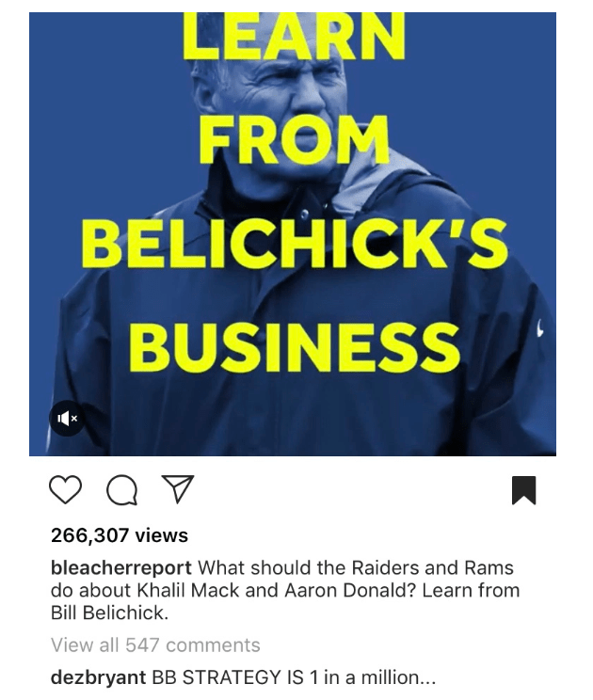Select the 'Bill Belichick.' caption ending line

(x=110, y=612)
